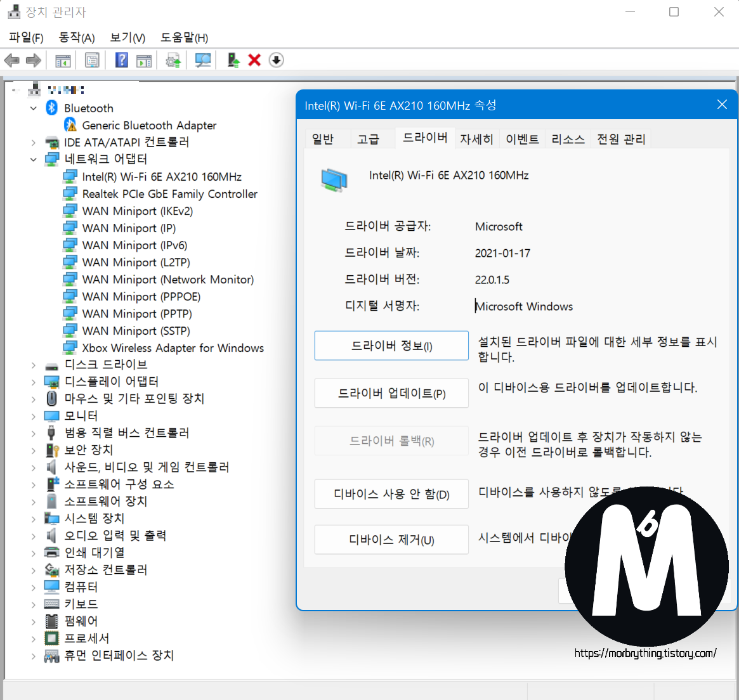
Task: Click the 드라이버 정보(I) button
Action: click(x=391, y=346)
